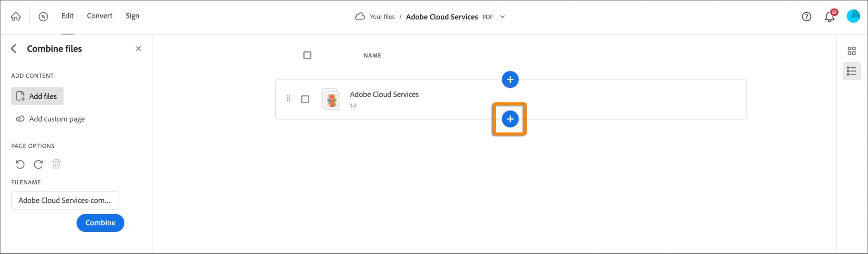This screenshot has height=254, width=868.
Task: Open the user profile avatar
Action: click(x=853, y=16)
